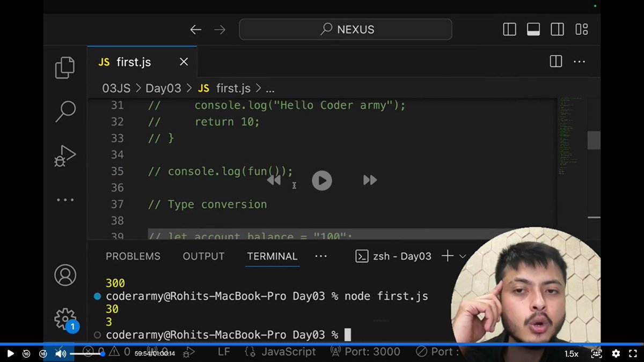Seek on the blue video progress bar
This screenshot has width=644, height=362.
click(322, 344)
